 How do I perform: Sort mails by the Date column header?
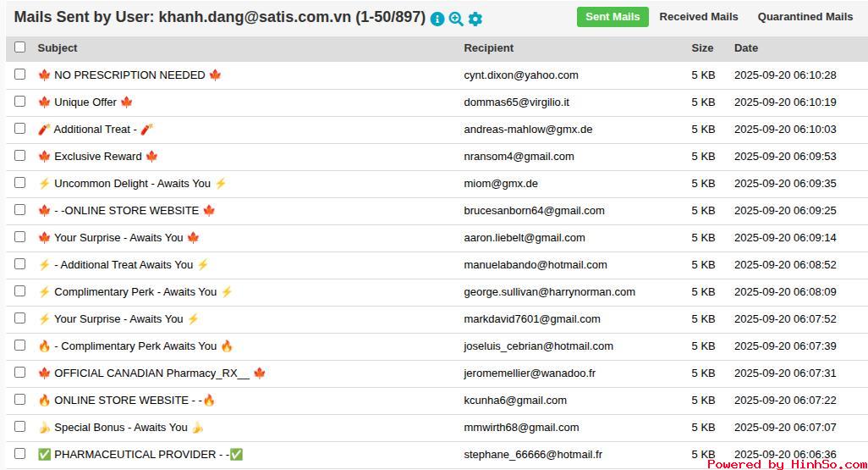point(745,48)
